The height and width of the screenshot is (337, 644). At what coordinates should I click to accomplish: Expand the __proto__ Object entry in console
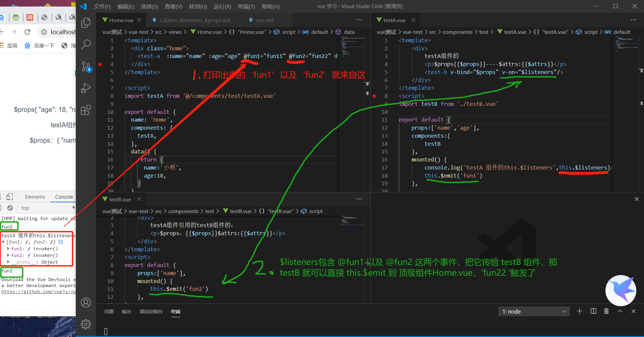8,262
